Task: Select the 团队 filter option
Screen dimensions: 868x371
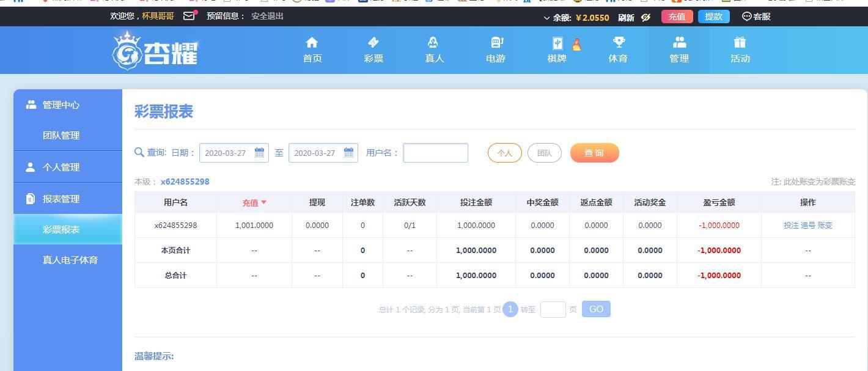Action: click(x=545, y=153)
